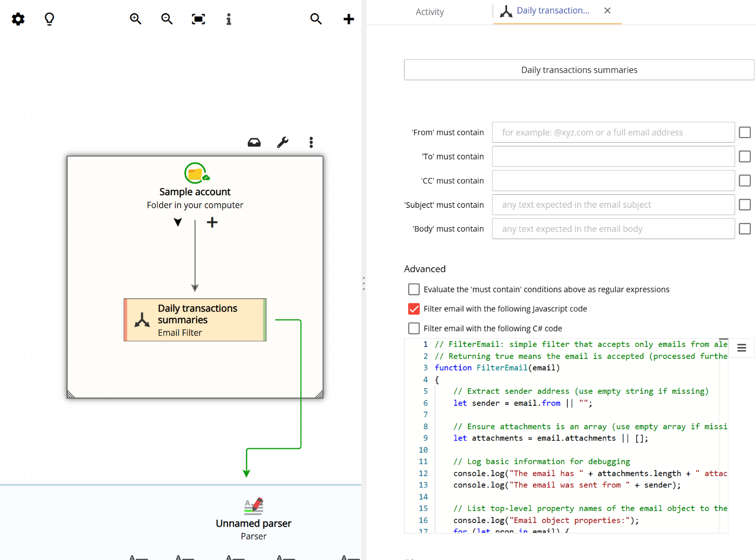Fit the flow diagram to screen

[x=198, y=19]
